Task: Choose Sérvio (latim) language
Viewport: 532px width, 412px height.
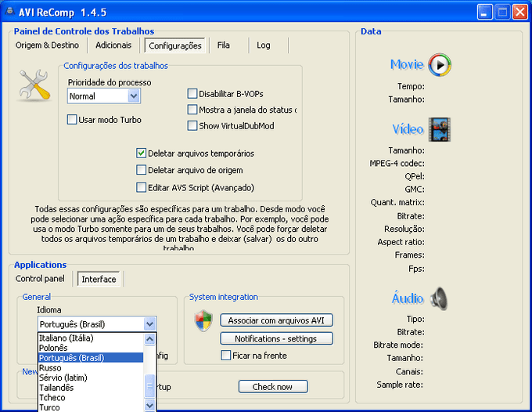Action: pyautogui.click(x=91, y=378)
